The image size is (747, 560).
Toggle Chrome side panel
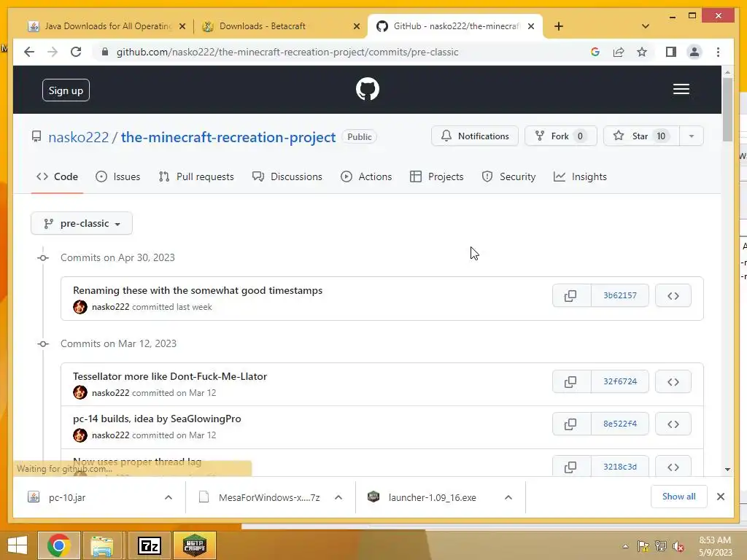click(x=671, y=52)
